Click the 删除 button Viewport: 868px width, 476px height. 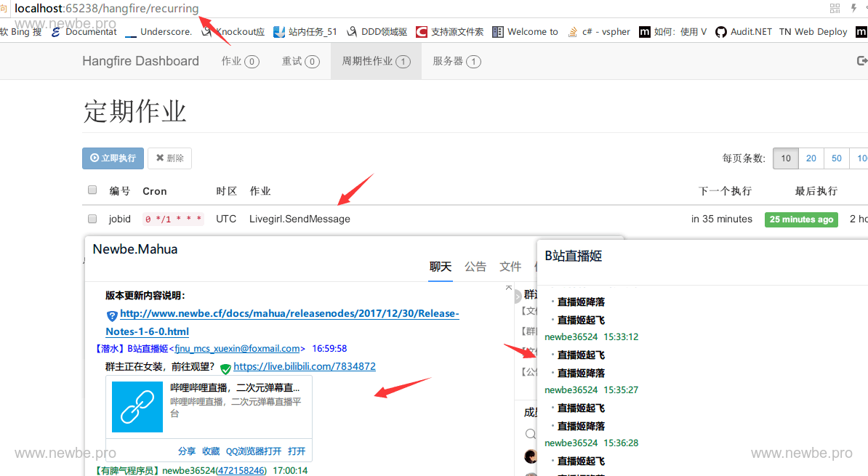tap(169, 158)
